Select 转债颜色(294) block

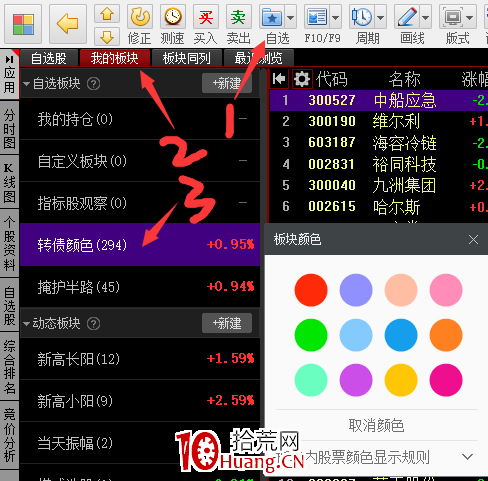pos(140,245)
